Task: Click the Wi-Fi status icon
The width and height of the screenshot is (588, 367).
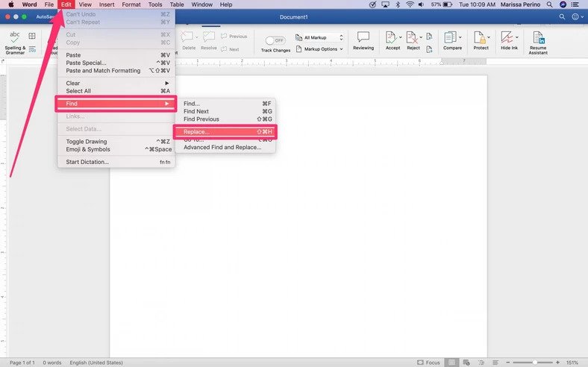Action: [410, 4]
